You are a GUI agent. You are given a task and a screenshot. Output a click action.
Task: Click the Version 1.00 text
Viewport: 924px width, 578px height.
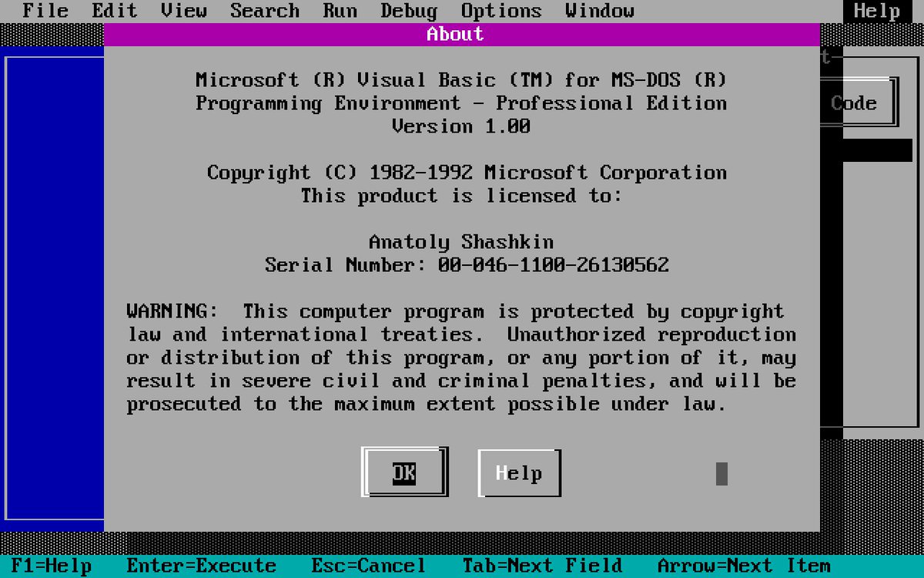(x=461, y=126)
